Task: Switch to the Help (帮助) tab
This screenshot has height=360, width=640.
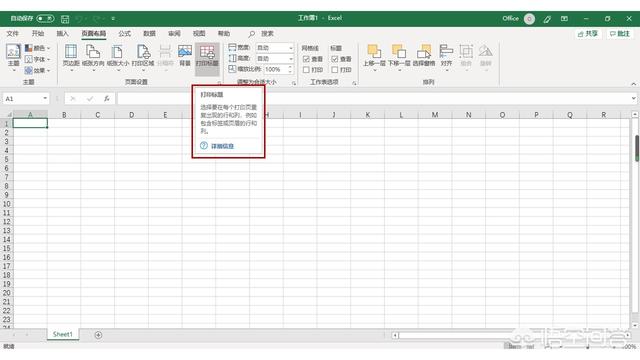Action: click(x=224, y=33)
